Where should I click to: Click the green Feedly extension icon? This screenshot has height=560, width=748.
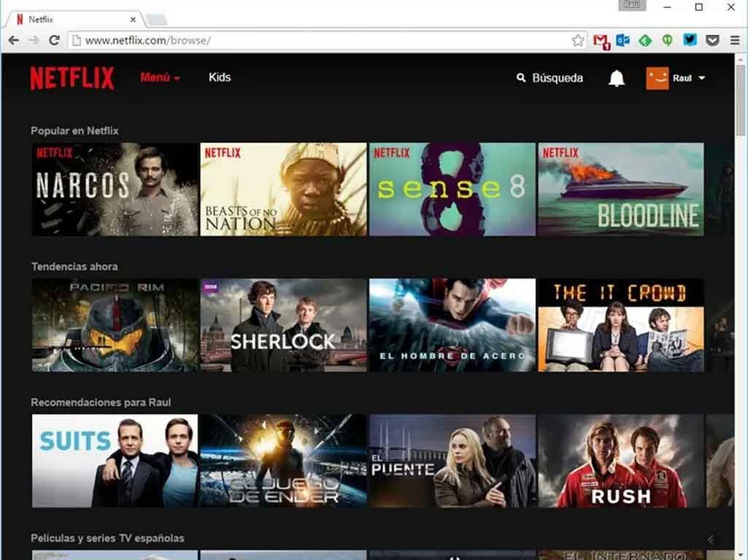coord(645,41)
